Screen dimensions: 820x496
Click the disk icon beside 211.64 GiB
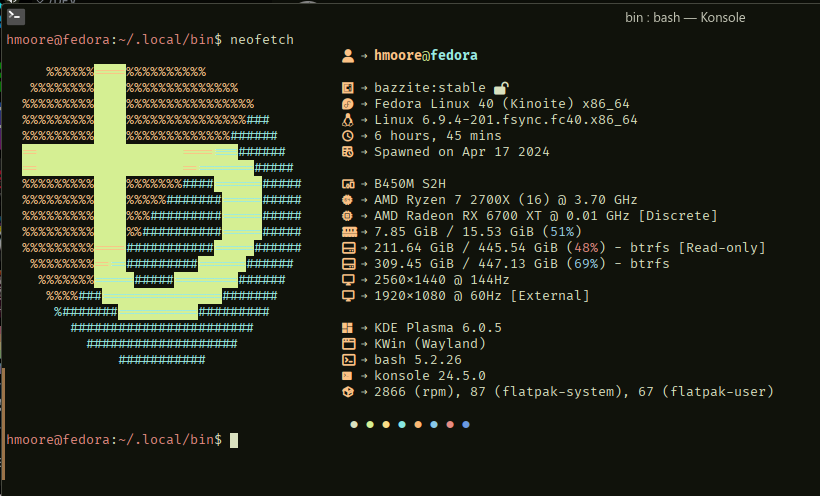[x=348, y=248]
